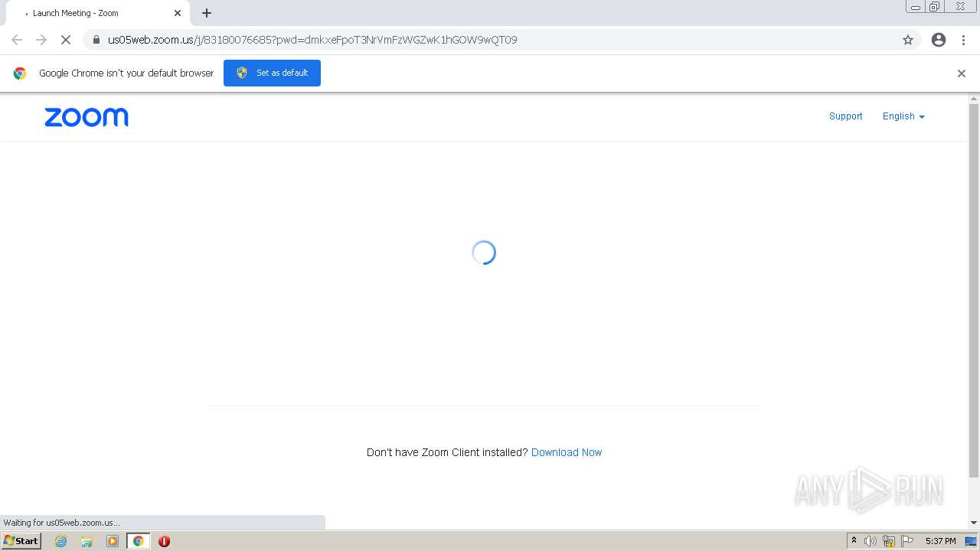Close the Launch Meeting - Zoom tab
980x551 pixels.
point(178,13)
